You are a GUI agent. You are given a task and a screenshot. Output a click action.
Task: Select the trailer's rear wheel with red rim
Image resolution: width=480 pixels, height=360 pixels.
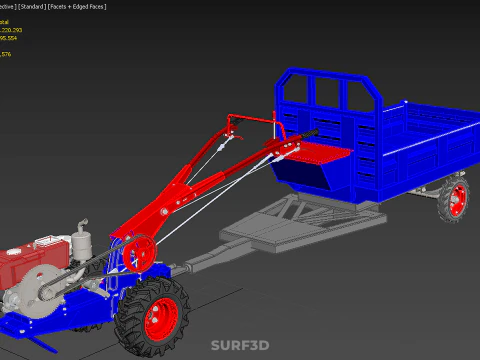(x=454, y=199)
